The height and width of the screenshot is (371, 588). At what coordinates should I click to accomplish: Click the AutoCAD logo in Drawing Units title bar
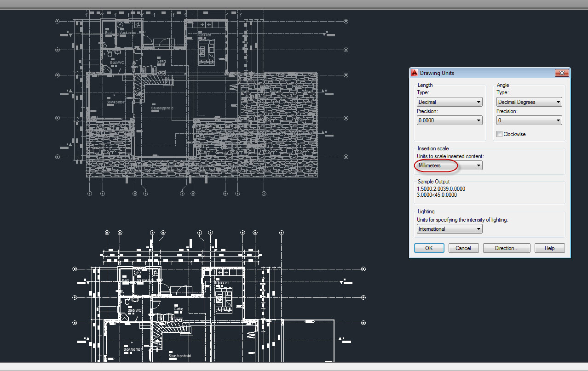click(x=415, y=73)
